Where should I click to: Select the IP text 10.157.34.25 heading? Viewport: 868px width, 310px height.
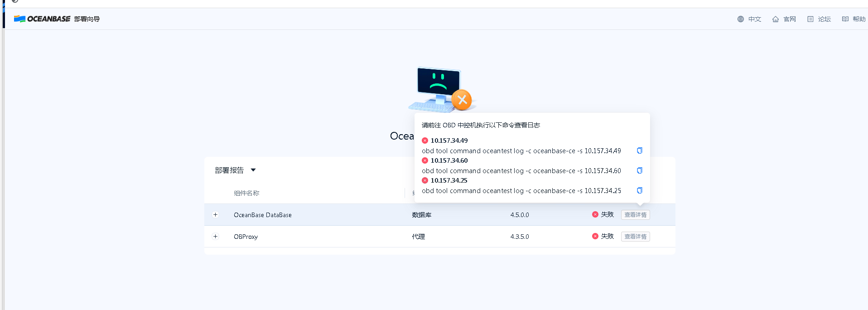[x=449, y=180]
